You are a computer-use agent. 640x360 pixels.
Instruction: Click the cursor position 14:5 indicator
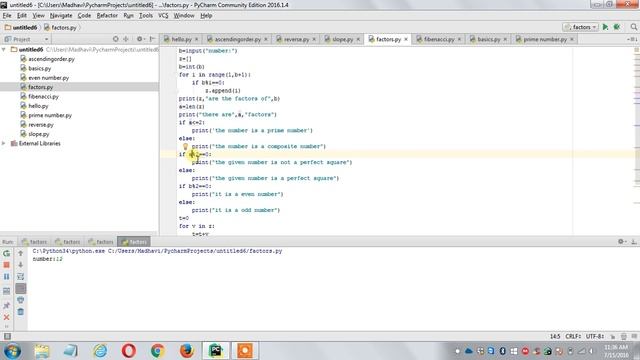pos(555,336)
